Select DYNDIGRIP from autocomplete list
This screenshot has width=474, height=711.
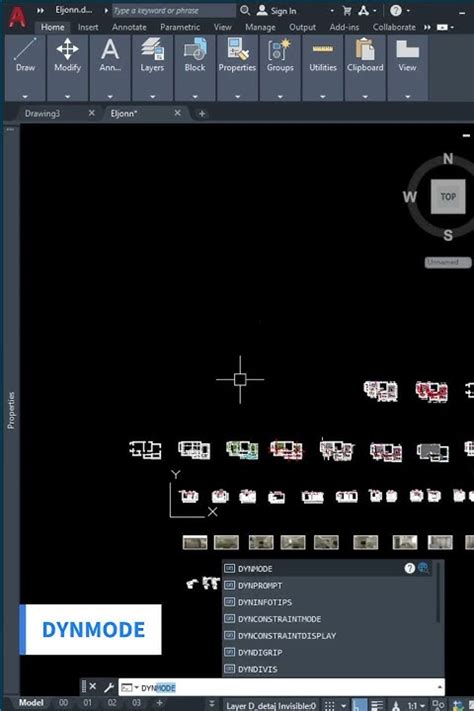[x=333, y=653]
